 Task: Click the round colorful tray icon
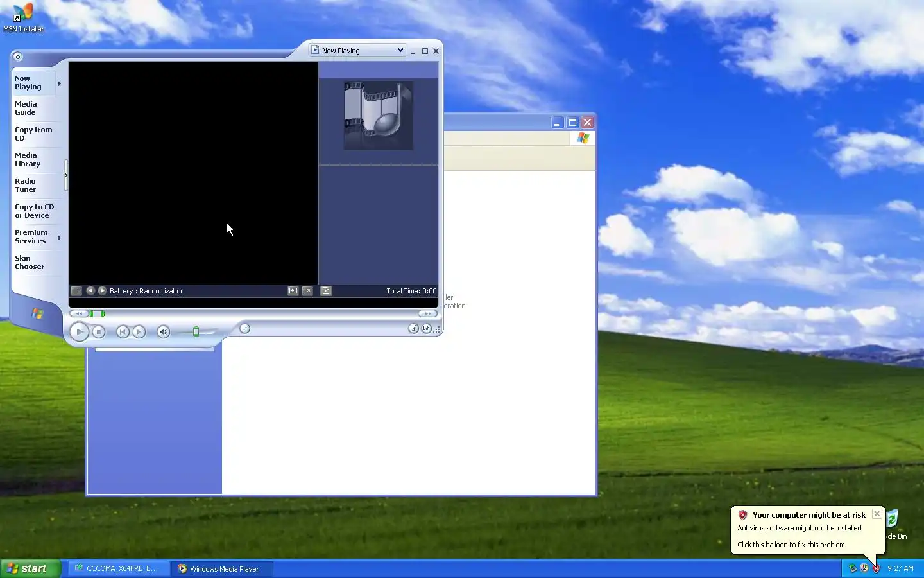click(x=864, y=568)
